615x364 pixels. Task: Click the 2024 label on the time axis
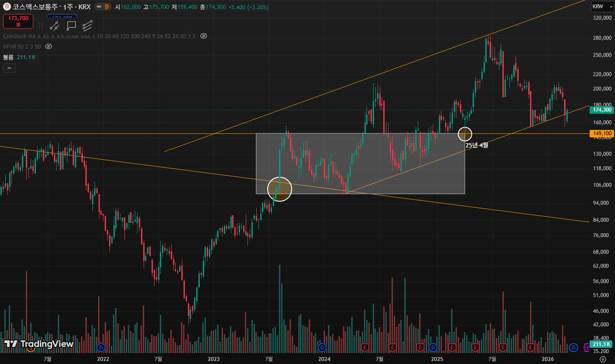[324, 359]
